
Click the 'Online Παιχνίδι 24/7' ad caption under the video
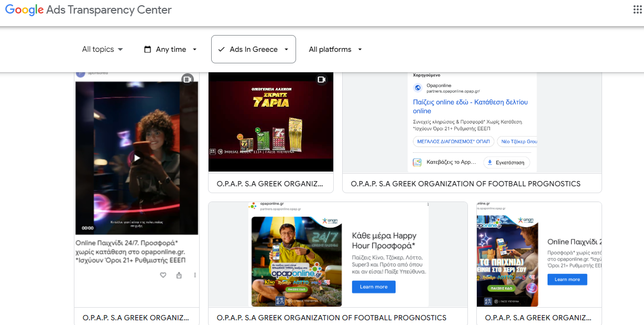[x=131, y=251]
